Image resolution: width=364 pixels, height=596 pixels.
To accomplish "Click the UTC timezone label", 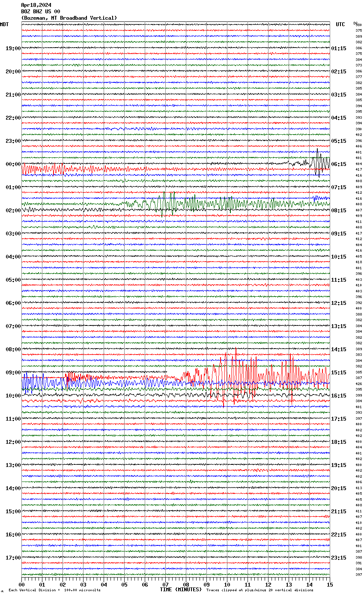I will [x=340, y=24].
